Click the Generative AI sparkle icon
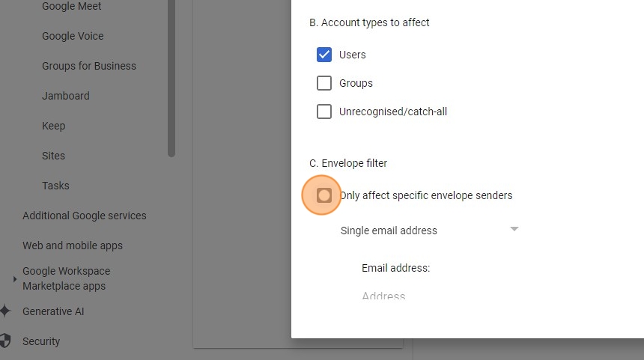Viewport: 644px width, 360px height. point(5,311)
